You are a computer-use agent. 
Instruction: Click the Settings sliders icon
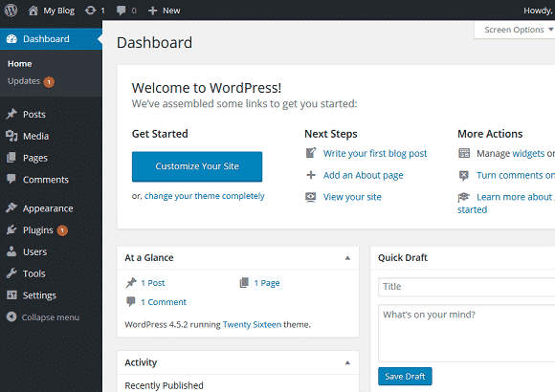pyautogui.click(x=11, y=294)
